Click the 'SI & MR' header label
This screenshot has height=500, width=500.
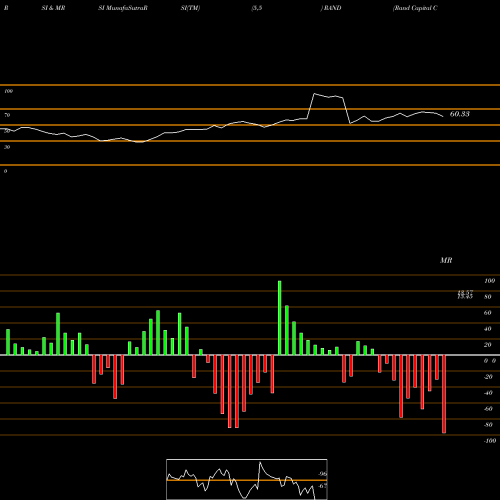(x=53, y=8)
